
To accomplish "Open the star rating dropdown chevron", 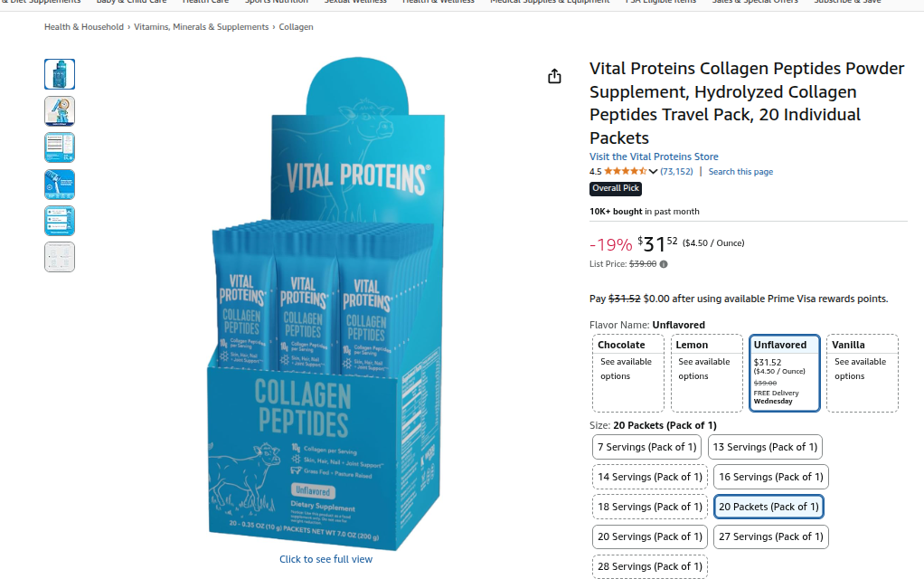I will point(653,172).
